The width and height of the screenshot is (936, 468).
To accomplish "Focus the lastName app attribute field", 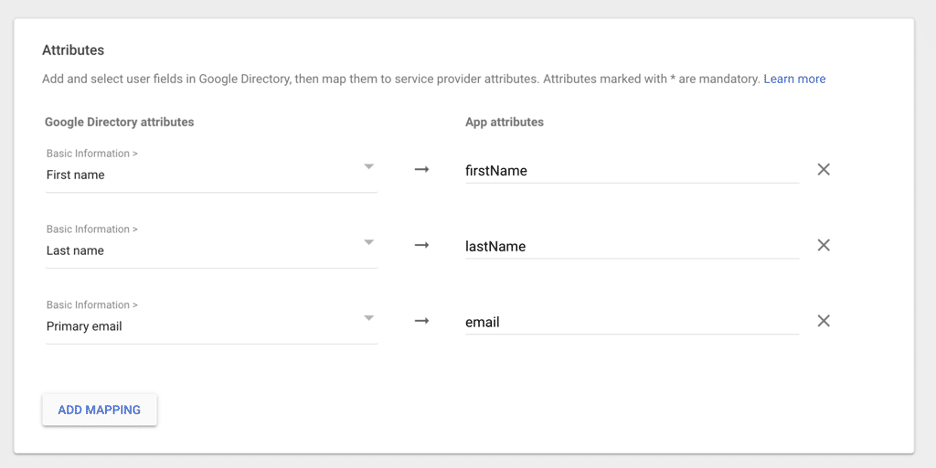I will pos(630,247).
